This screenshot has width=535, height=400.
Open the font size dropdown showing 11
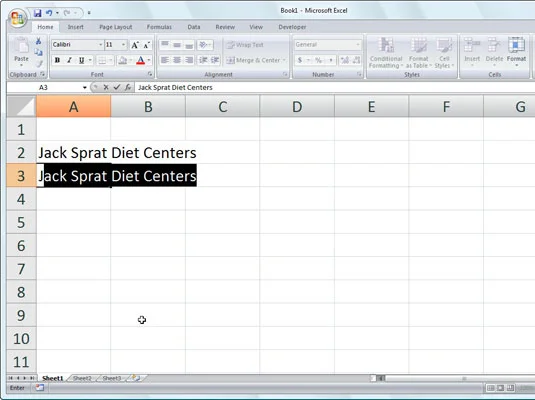[123, 45]
